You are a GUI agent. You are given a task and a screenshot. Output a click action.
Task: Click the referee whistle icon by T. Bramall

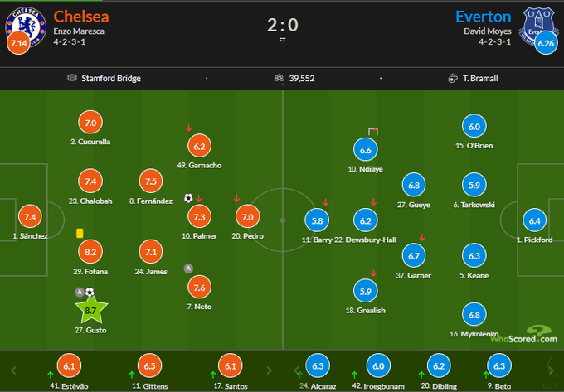452,78
